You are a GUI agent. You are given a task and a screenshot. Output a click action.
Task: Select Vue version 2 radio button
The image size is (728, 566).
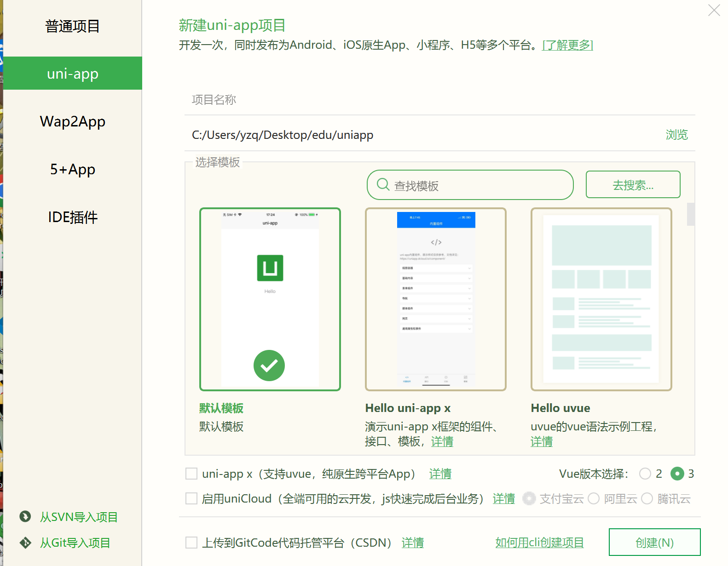(x=645, y=474)
